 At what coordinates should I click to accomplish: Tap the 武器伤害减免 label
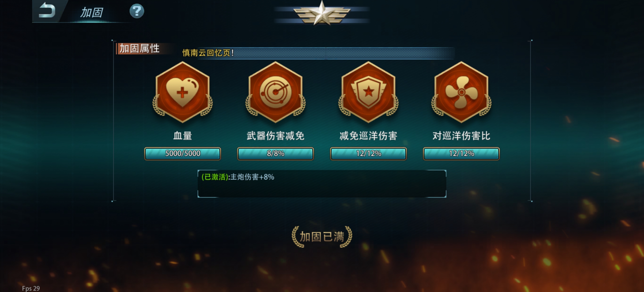tap(275, 136)
